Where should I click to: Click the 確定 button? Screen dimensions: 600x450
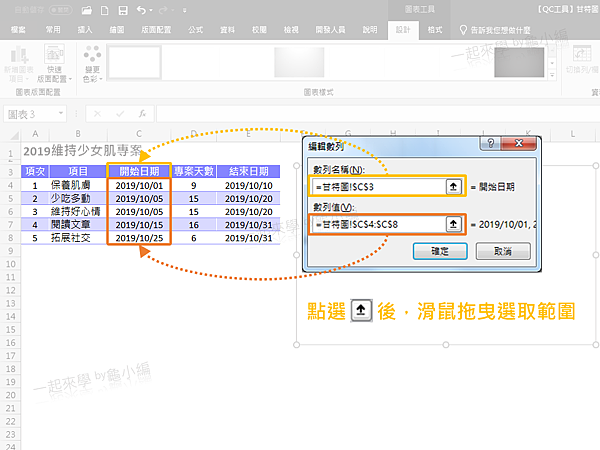[440, 251]
